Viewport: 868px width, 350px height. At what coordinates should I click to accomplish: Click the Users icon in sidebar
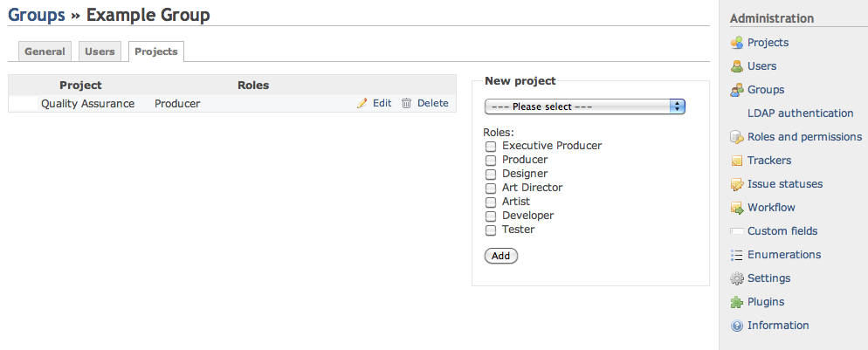(736, 66)
